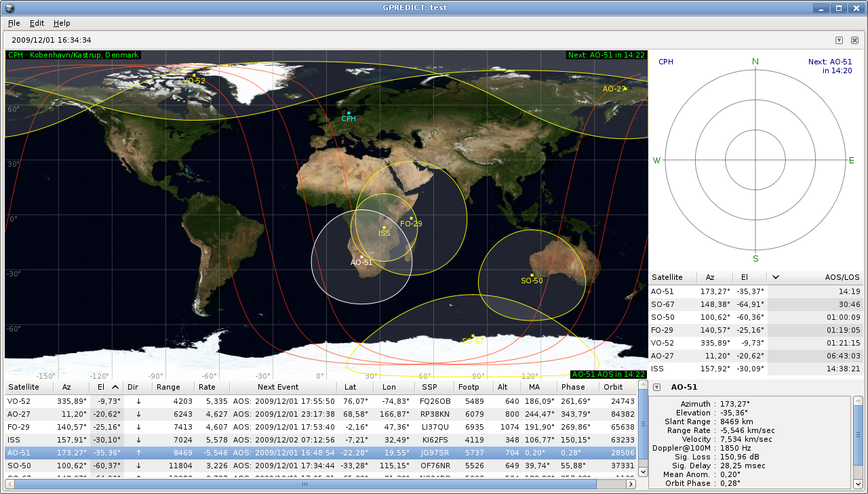This screenshot has width=868, height=494.
Task: Open the File menu
Action: (14, 23)
